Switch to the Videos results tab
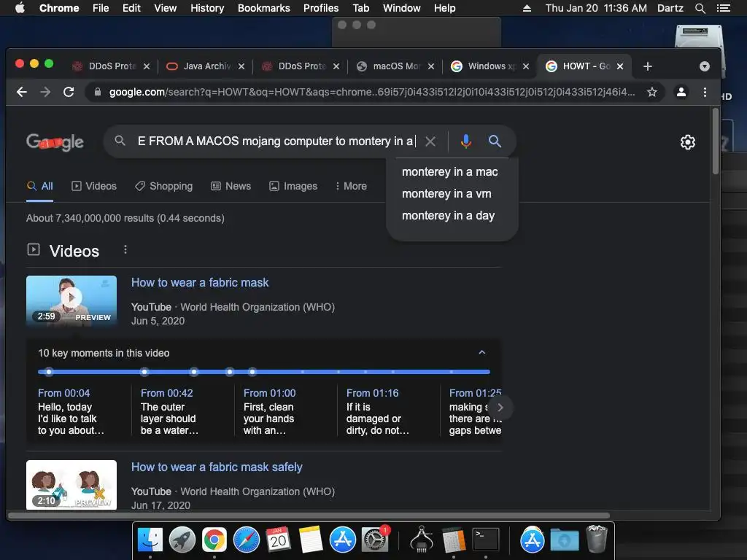The width and height of the screenshot is (747, 560). (x=94, y=186)
